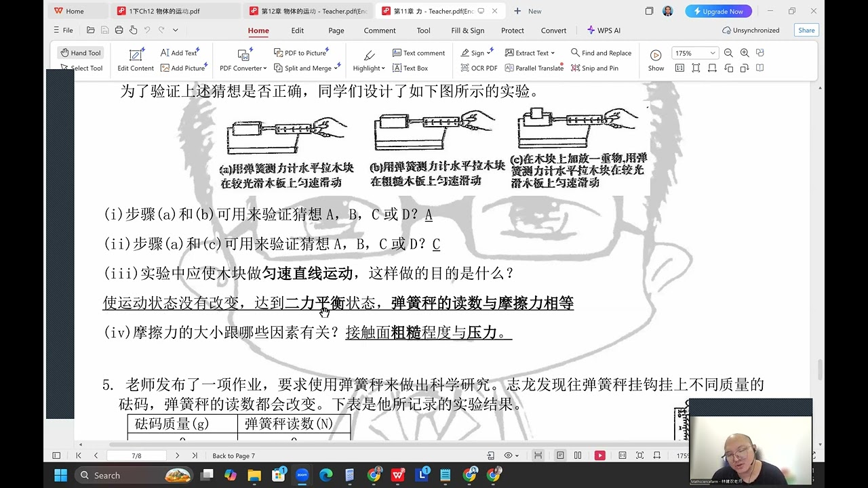Set actual size 1:1 view

point(679,68)
